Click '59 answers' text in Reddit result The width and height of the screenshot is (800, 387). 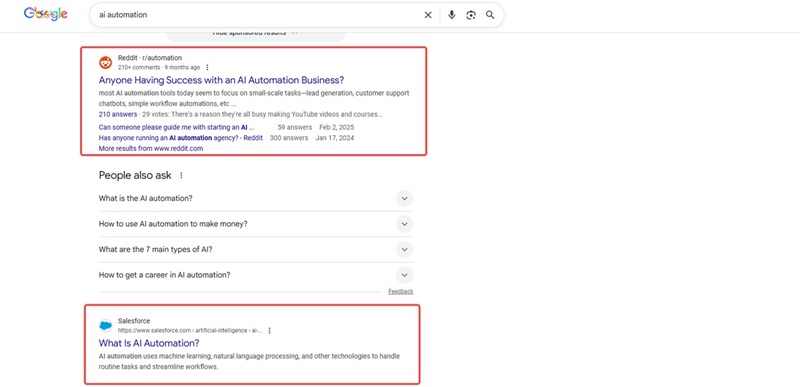(x=294, y=127)
